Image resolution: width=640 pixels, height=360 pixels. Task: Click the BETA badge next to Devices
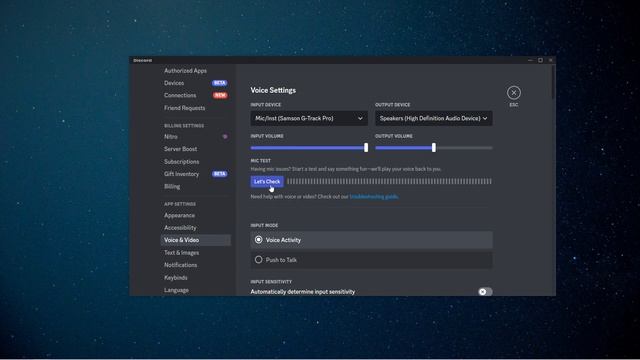point(220,83)
